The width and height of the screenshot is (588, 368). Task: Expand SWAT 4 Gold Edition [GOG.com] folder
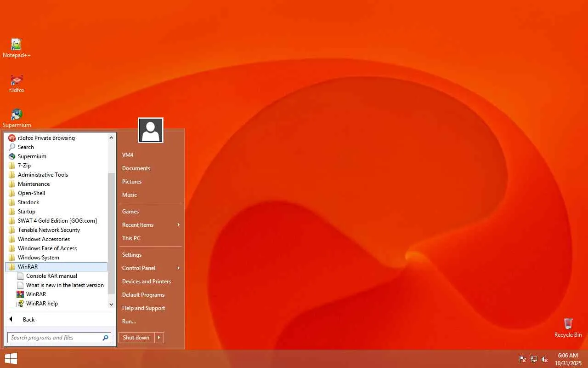[x=56, y=221]
